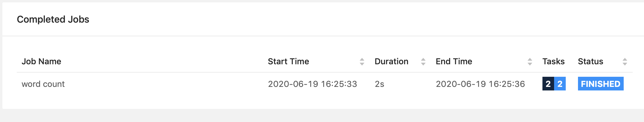Image resolution: width=644 pixels, height=122 pixels.
Task: Select the start time 2020-06-19 16:25:33 cell
Action: tap(312, 84)
